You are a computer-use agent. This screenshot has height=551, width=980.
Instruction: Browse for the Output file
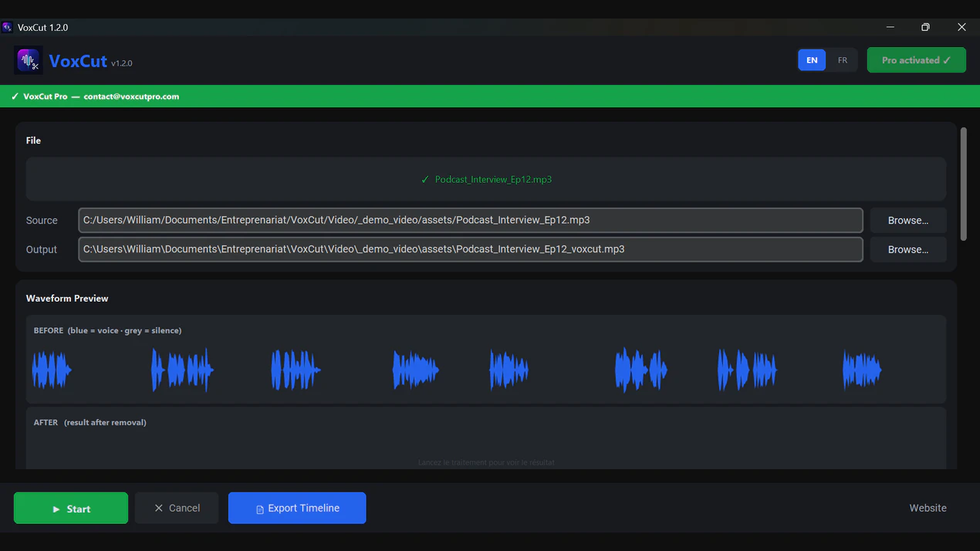[908, 249]
